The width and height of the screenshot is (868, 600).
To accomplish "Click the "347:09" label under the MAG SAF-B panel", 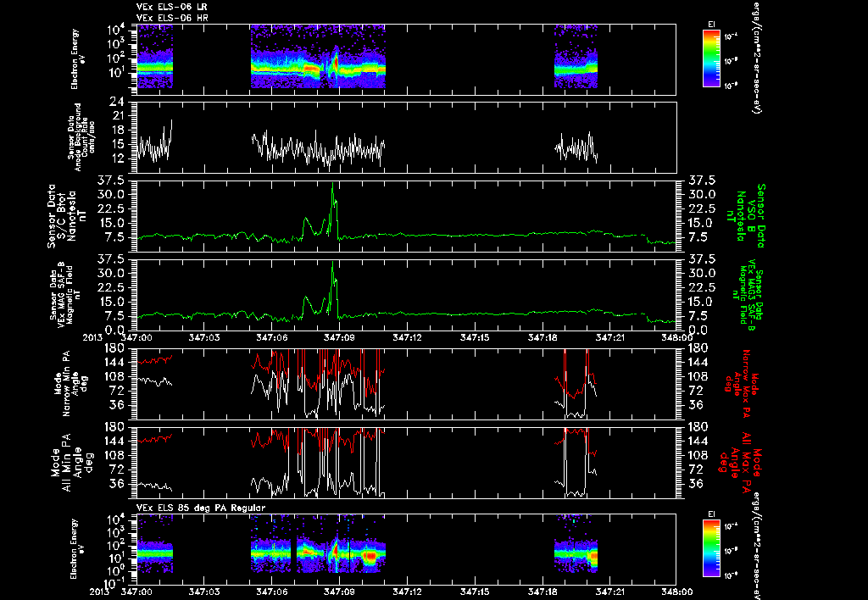I will tap(340, 337).
